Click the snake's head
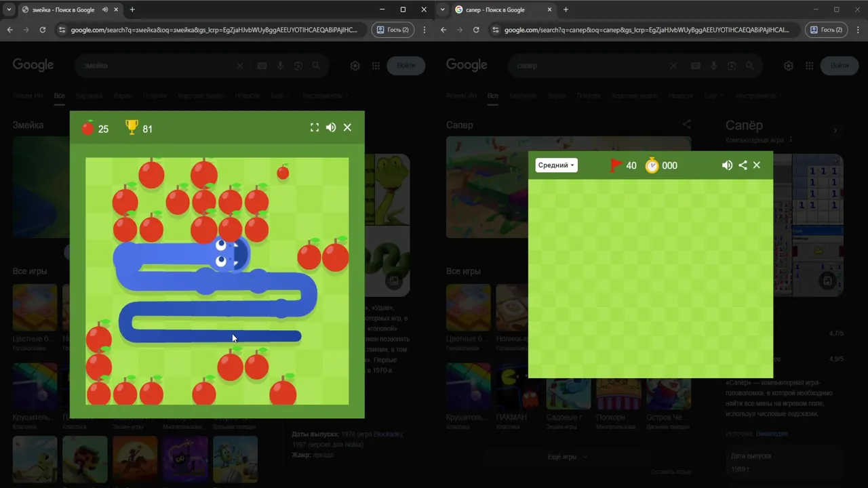Image resolution: width=868 pixels, height=488 pixels. (x=231, y=255)
